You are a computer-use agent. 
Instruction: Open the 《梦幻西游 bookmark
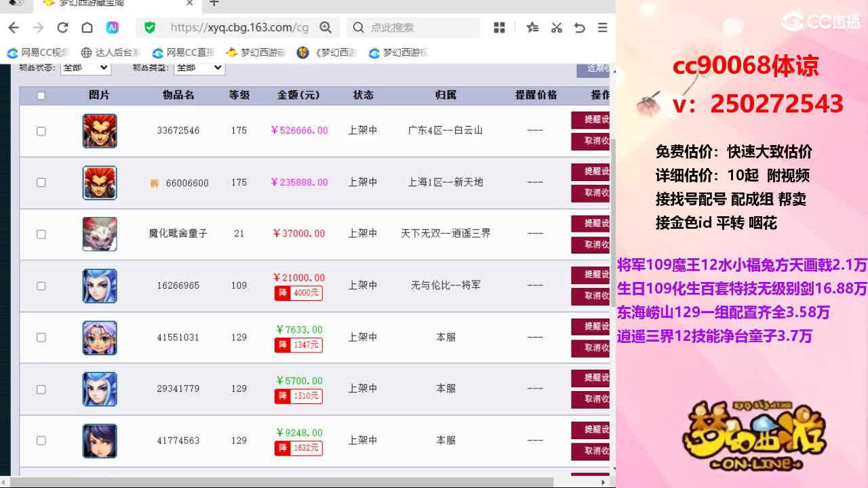pos(328,52)
